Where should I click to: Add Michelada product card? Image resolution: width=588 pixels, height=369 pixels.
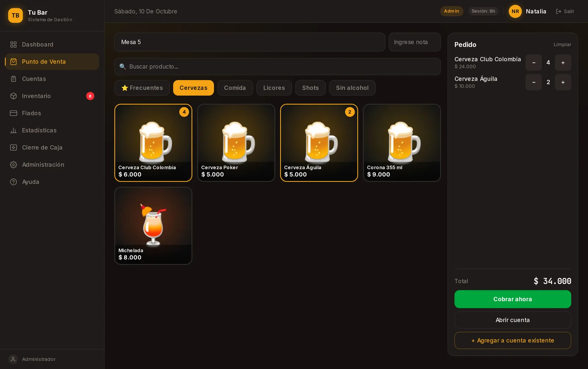point(153,226)
